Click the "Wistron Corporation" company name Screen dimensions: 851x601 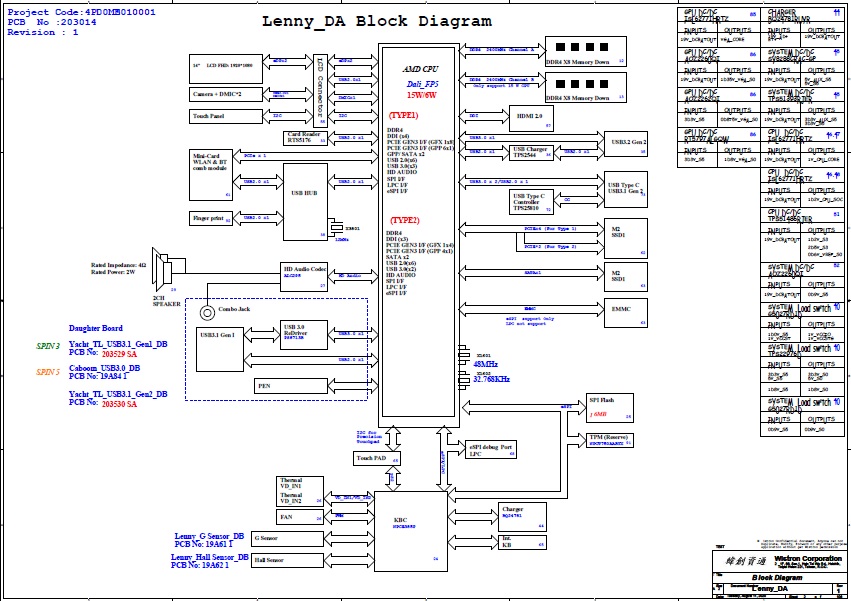(808, 559)
